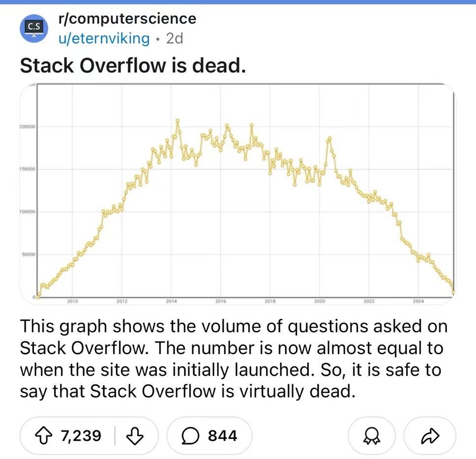Viewport: 476px width, 459px height.
Task: Click the post body text paragraph
Action: click(x=234, y=359)
